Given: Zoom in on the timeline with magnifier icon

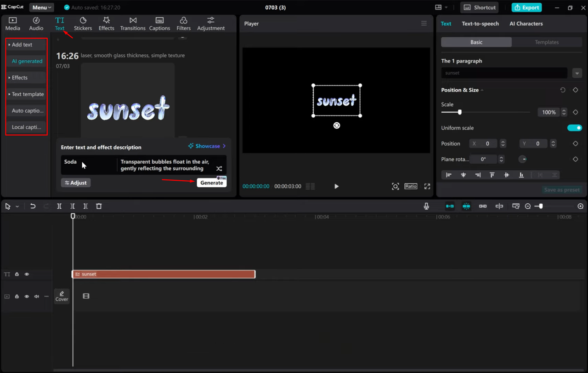Looking at the screenshot, I should tap(580, 206).
